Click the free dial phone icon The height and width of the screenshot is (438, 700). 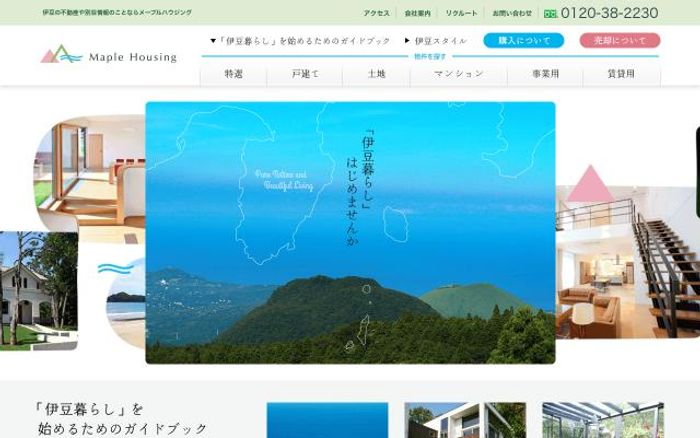click(x=550, y=14)
